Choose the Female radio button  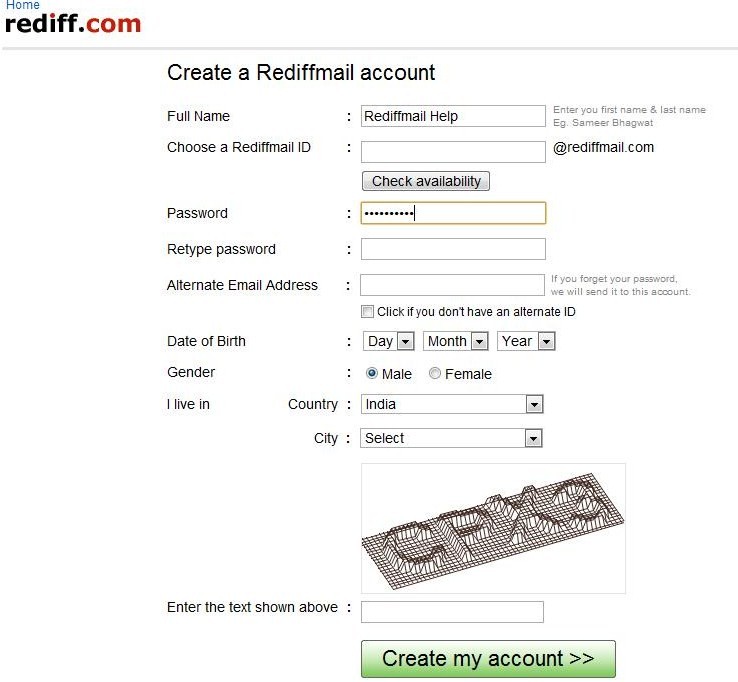click(434, 373)
